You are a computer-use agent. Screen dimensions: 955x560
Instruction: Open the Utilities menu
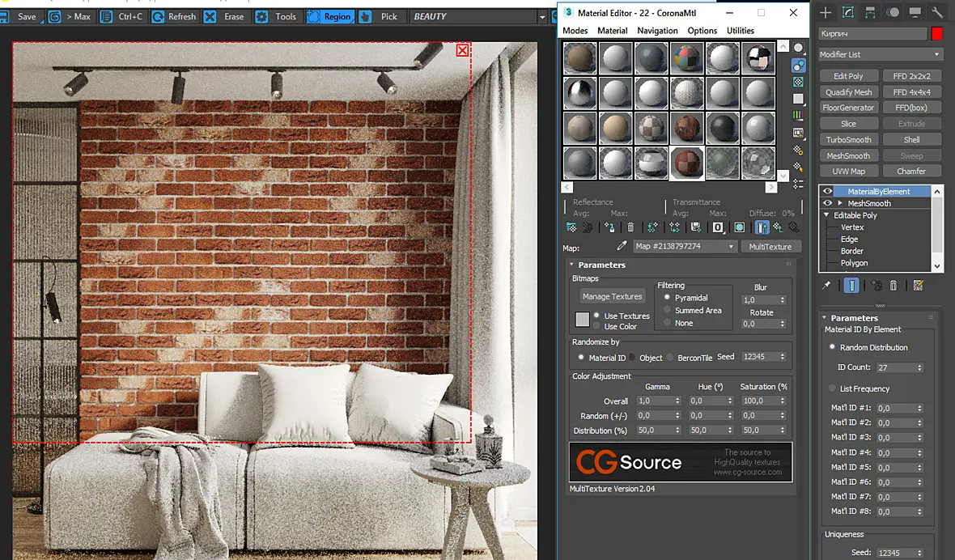coord(740,31)
